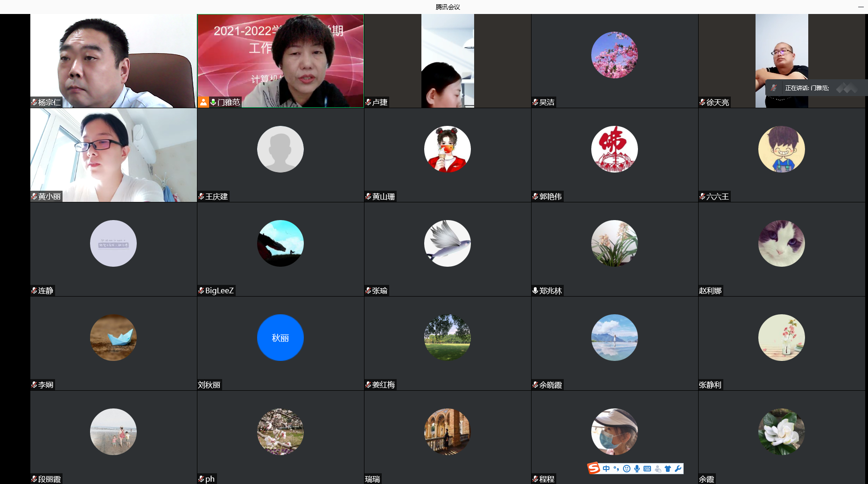Click the Sogou input method logo
This screenshot has height=484, width=868.
[x=594, y=468]
